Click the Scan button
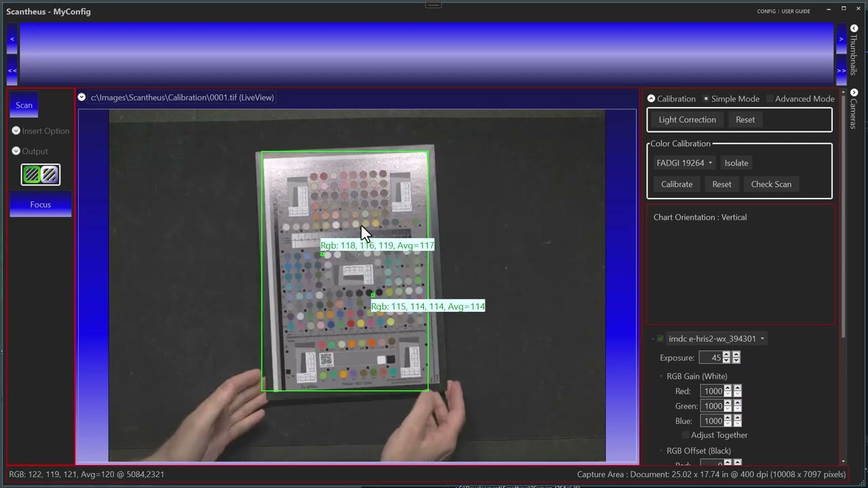868x488 pixels. point(24,105)
